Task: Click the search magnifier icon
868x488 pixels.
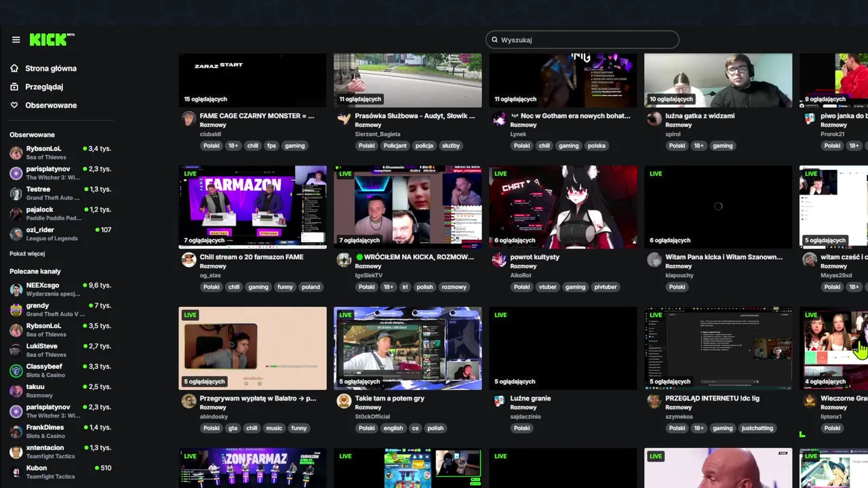Action: click(494, 40)
